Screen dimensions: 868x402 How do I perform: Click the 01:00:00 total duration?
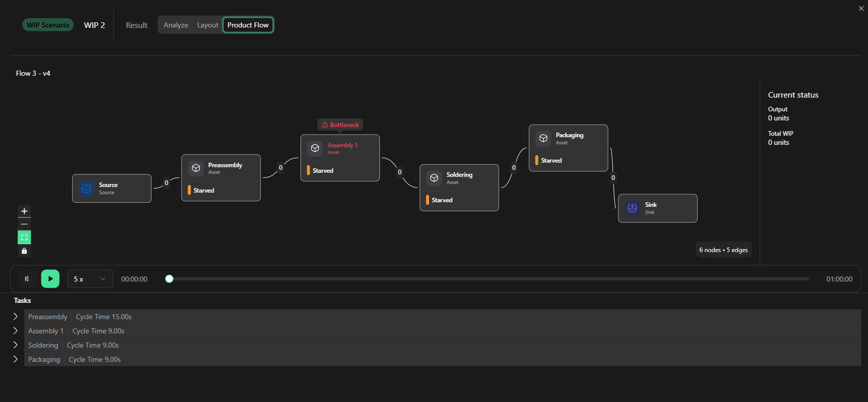[x=839, y=279]
